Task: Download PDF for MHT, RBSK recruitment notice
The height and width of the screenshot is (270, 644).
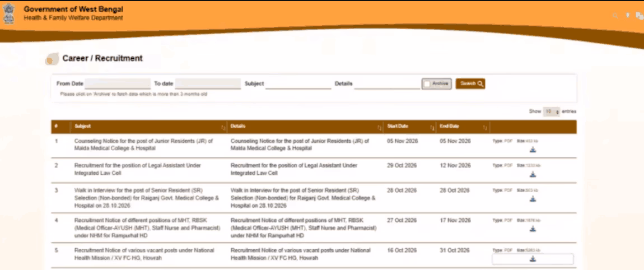Action: coord(533,229)
